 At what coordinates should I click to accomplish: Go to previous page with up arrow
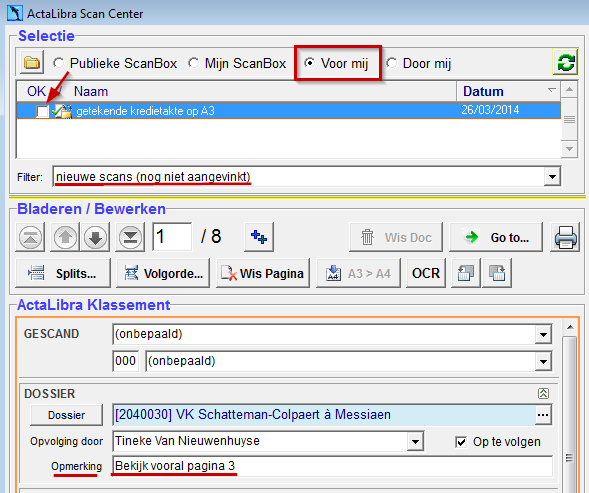pyautogui.click(x=65, y=237)
